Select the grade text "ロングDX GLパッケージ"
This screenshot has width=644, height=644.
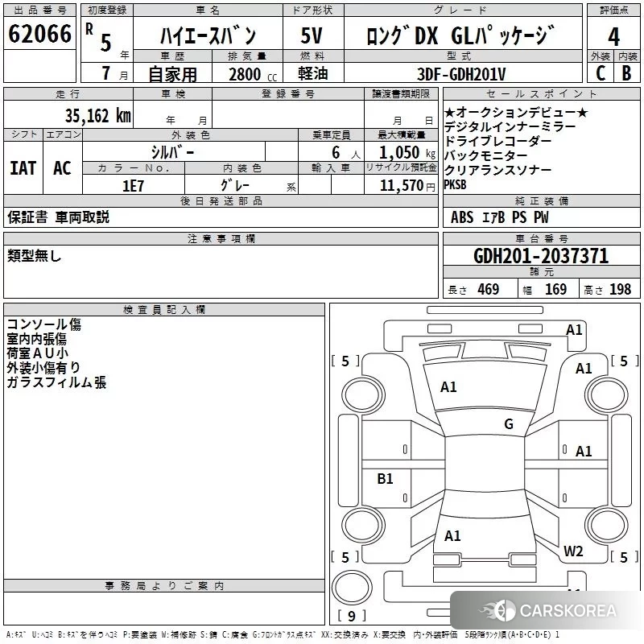click(460, 35)
